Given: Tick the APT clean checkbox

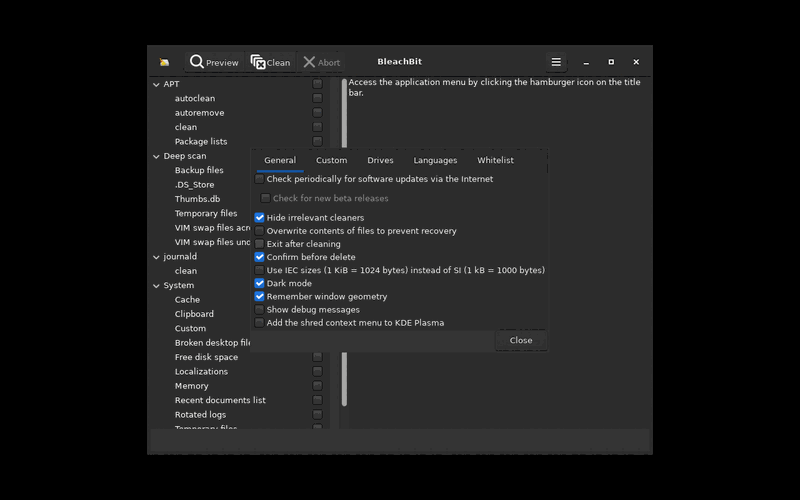Looking at the screenshot, I should (x=317, y=127).
